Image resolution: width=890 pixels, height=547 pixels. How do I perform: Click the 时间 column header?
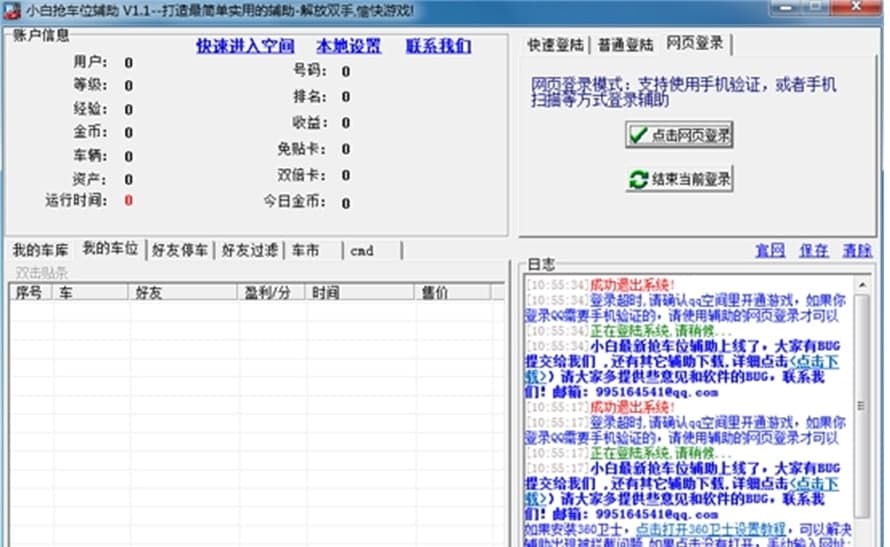click(359, 292)
